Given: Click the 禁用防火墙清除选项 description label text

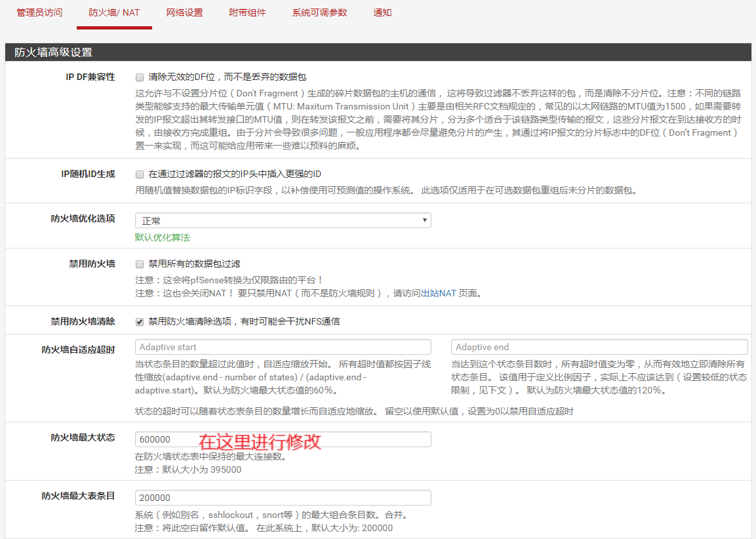Looking at the screenshot, I should point(244,322).
